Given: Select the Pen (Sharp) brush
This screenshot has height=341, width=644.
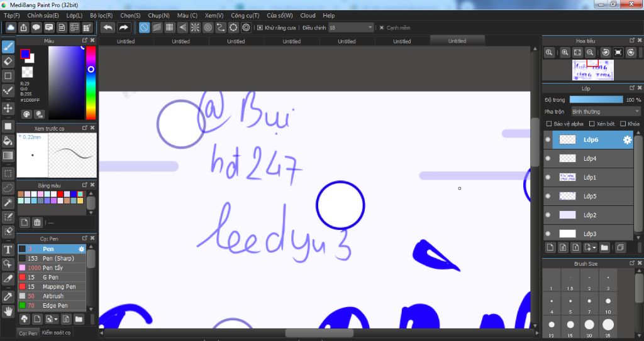Looking at the screenshot, I should tap(52, 259).
